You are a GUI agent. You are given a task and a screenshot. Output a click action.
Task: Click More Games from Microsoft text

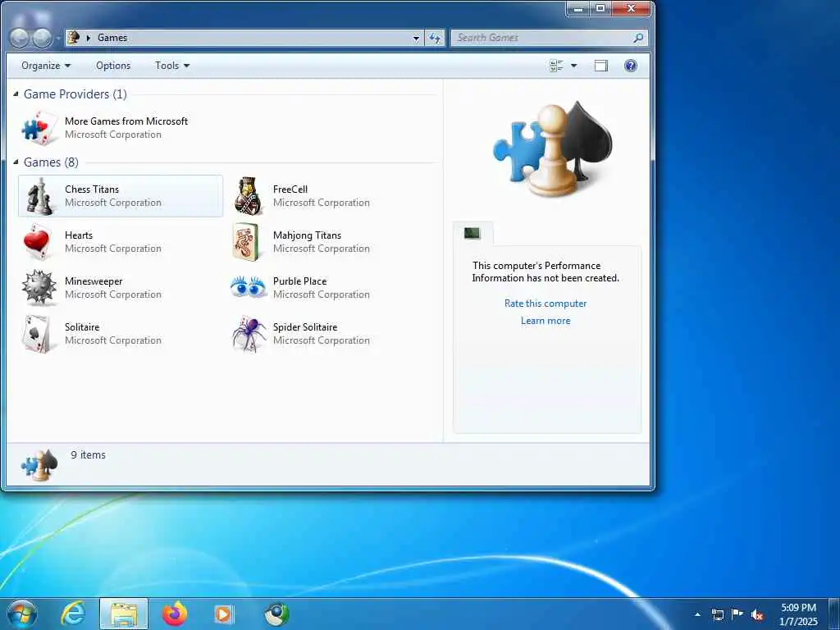(x=126, y=121)
